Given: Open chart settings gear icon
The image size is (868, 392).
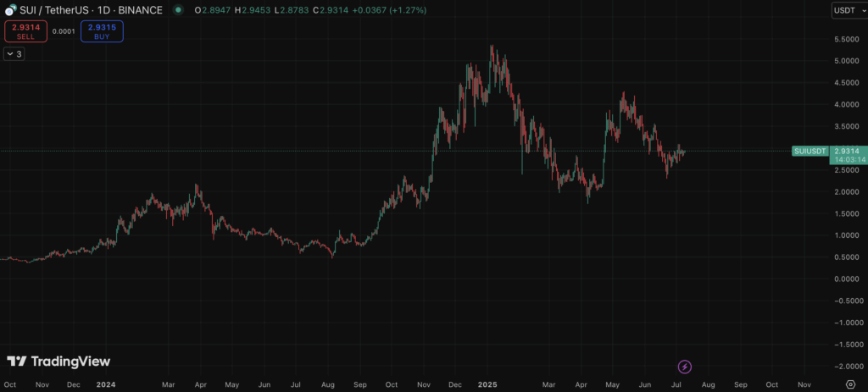Looking at the screenshot, I should 851,384.
